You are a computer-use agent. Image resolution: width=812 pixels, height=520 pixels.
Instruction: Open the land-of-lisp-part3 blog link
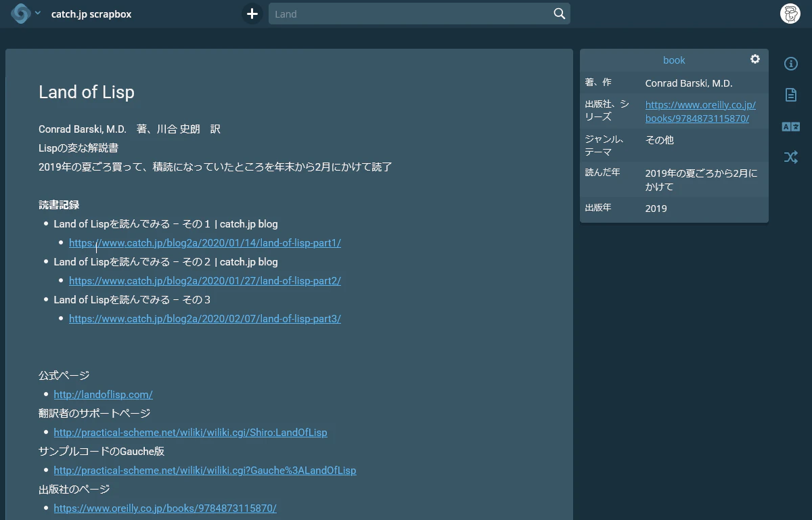point(205,319)
